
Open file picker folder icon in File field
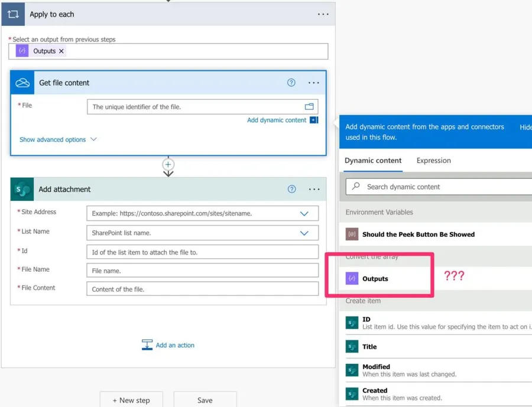click(x=309, y=107)
